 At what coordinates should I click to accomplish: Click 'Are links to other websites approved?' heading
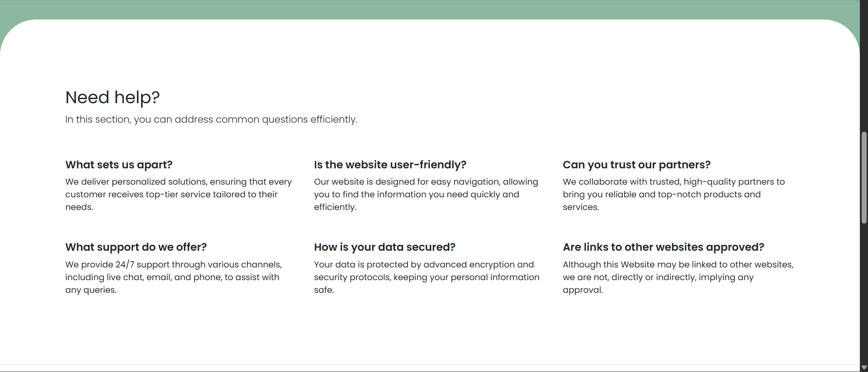click(663, 247)
